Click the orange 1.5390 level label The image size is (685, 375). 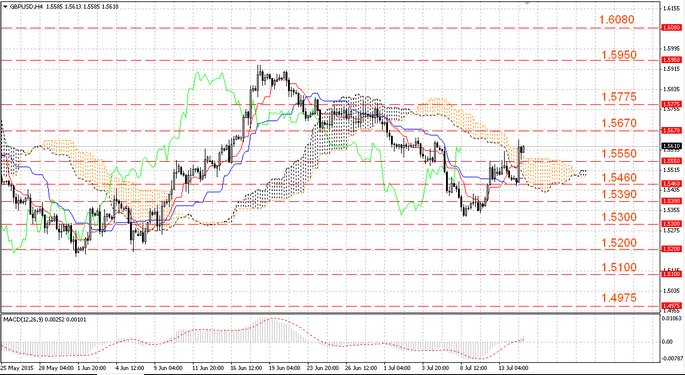click(x=619, y=194)
